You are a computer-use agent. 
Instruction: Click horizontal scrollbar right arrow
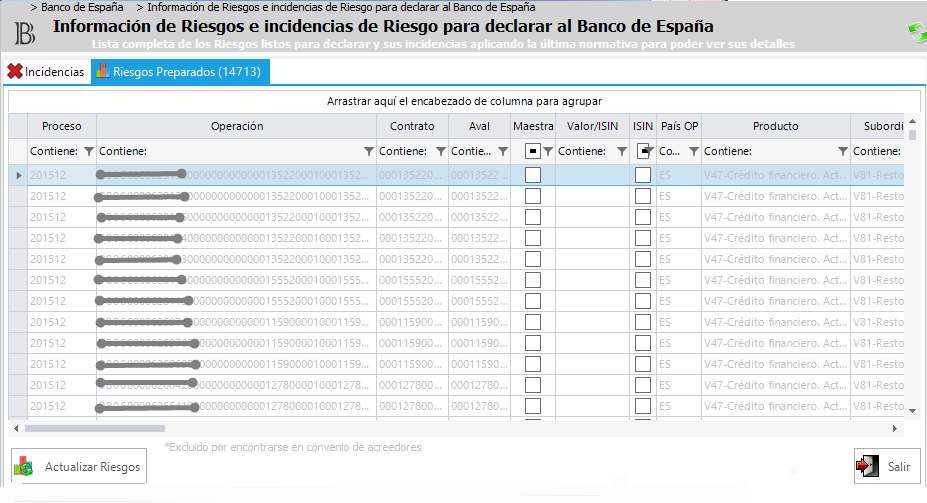[894, 429]
